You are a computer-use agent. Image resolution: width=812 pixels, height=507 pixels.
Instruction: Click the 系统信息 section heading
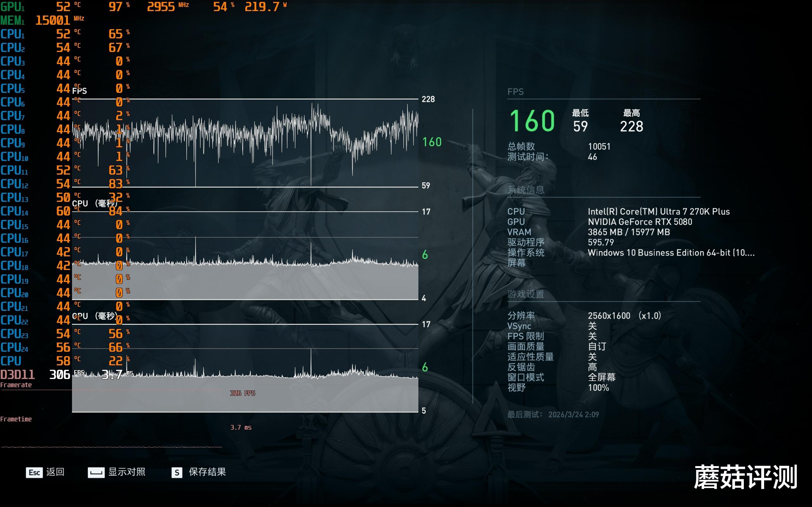pos(526,190)
